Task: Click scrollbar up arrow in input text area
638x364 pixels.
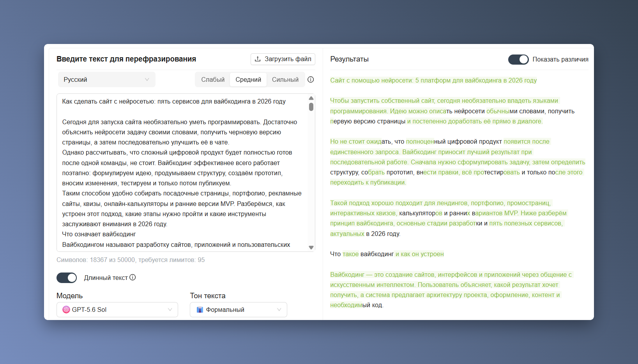Action: pyautogui.click(x=311, y=98)
